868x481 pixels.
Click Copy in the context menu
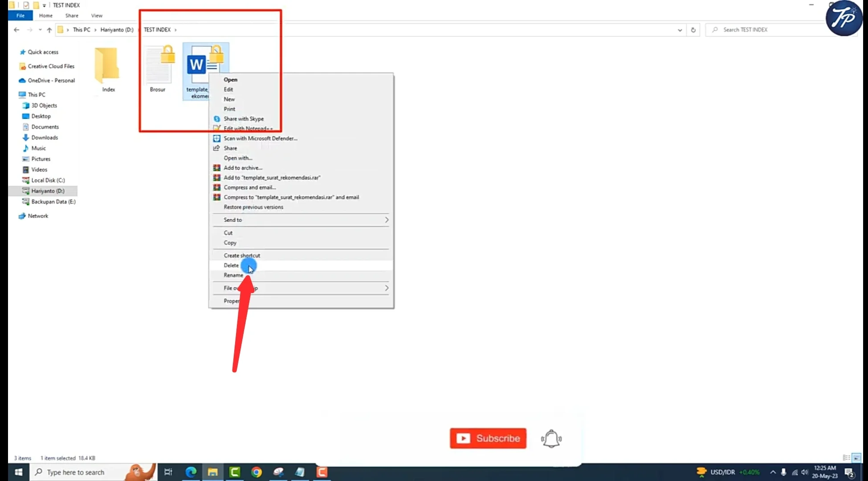pyautogui.click(x=230, y=243)
